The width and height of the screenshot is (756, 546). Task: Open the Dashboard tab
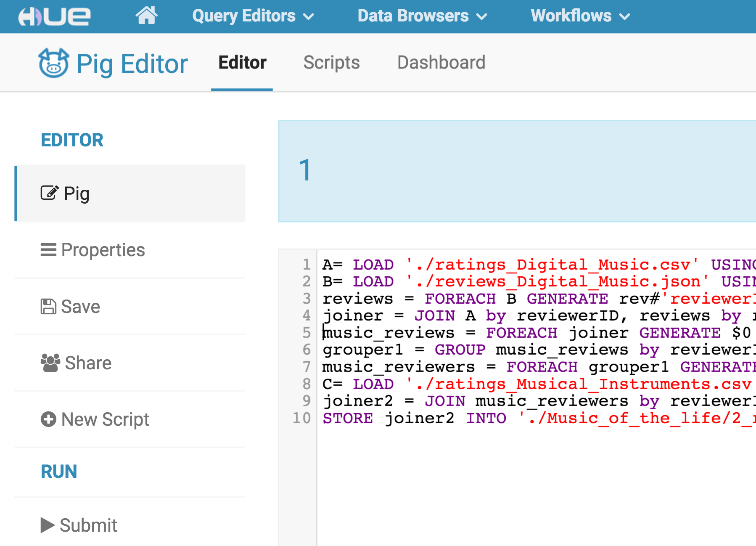pyautogui.click(x=441, y=63)
